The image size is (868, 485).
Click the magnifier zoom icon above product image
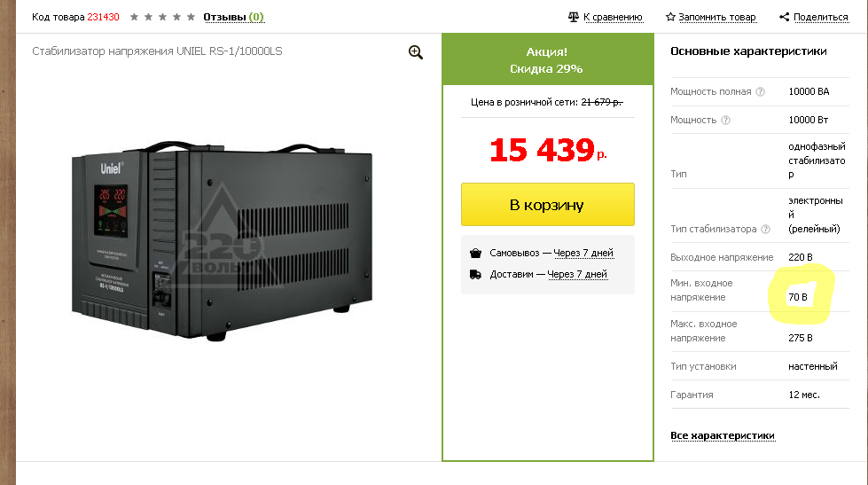tap(416, 52)
